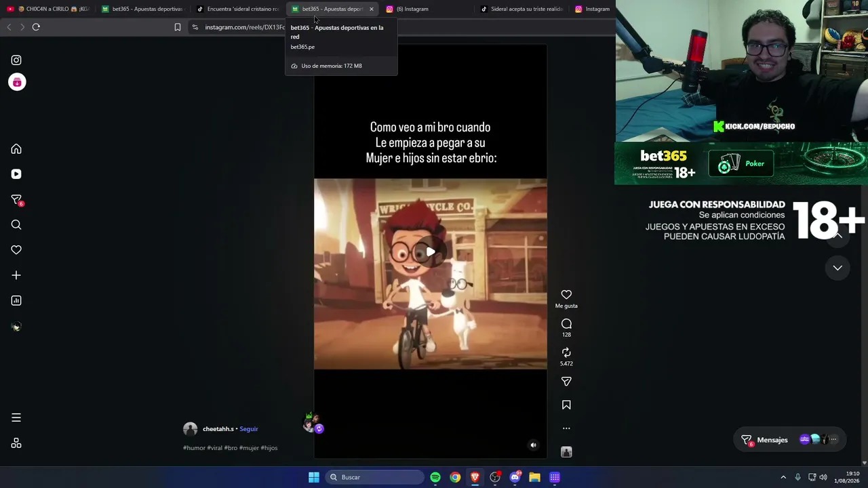868x488 pixels.
Task: Open OBS Studio from the taskbar
Action: [x=495, y=477]
